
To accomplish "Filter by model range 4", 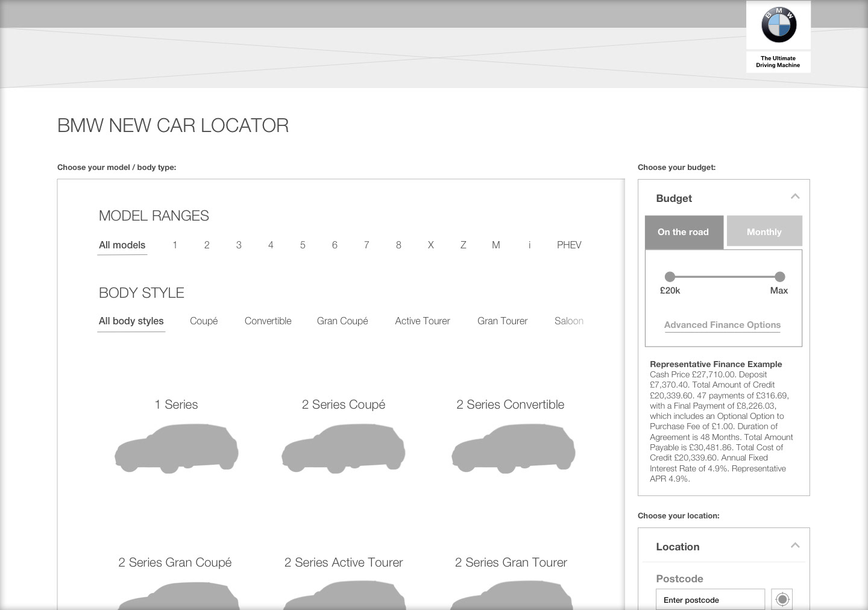I will tap(271, 245).
